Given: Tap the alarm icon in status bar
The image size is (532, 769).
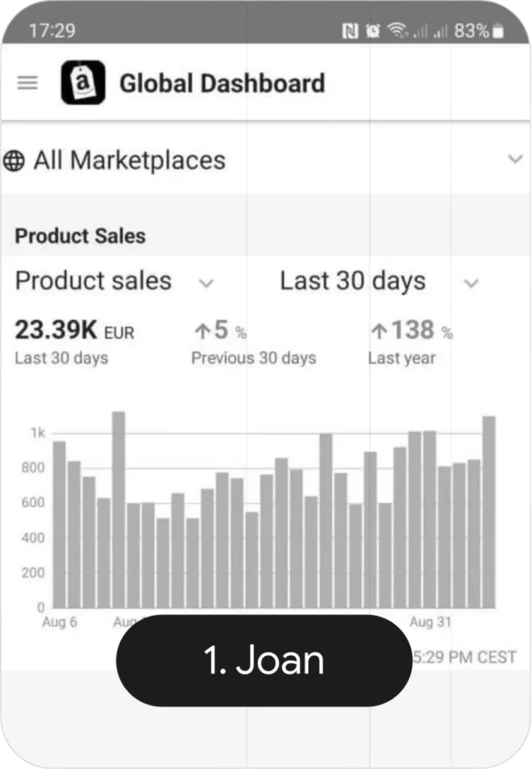Looking at the screenshot, I should tap(373, 31).
